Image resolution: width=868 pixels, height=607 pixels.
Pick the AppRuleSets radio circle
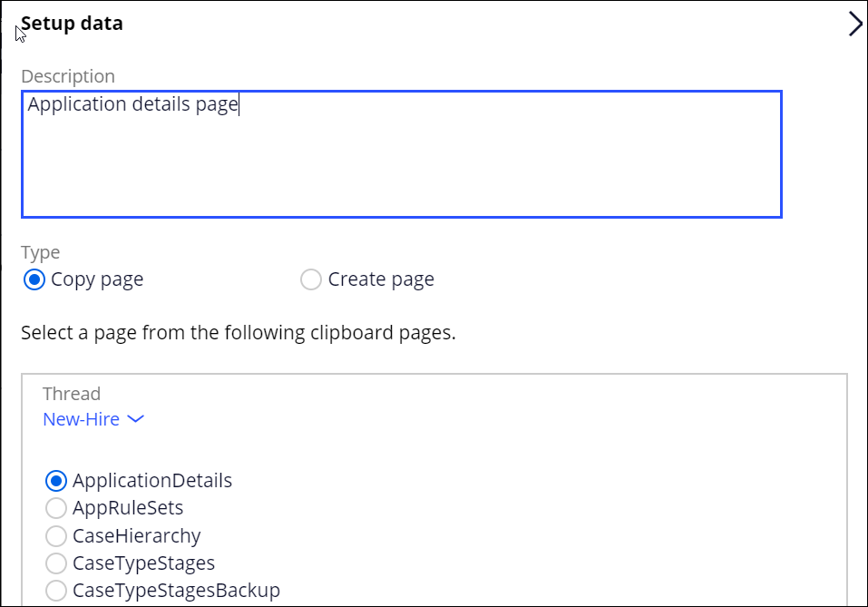point(56,508)
